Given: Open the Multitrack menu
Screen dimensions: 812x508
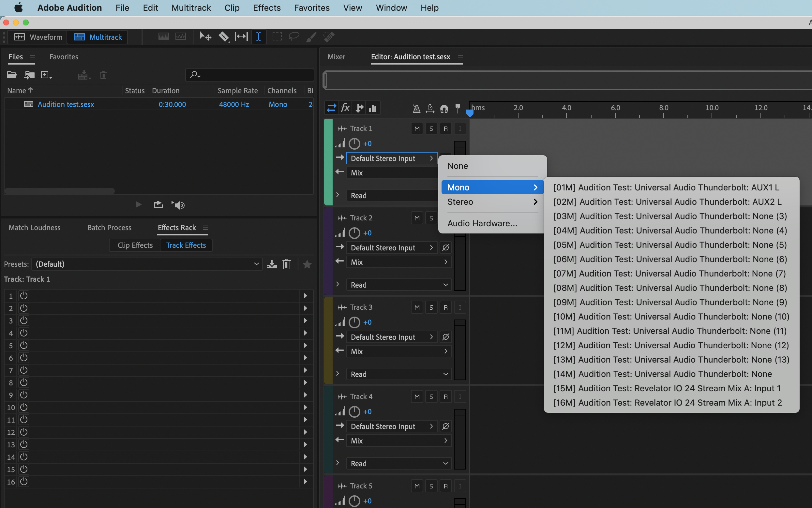Looking at the screenshot, I should [191, 7].
